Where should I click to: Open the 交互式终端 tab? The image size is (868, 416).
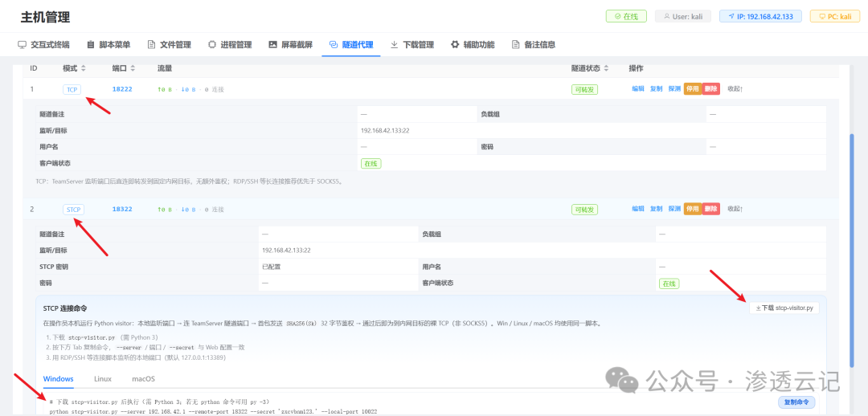(x=43, y=45)
